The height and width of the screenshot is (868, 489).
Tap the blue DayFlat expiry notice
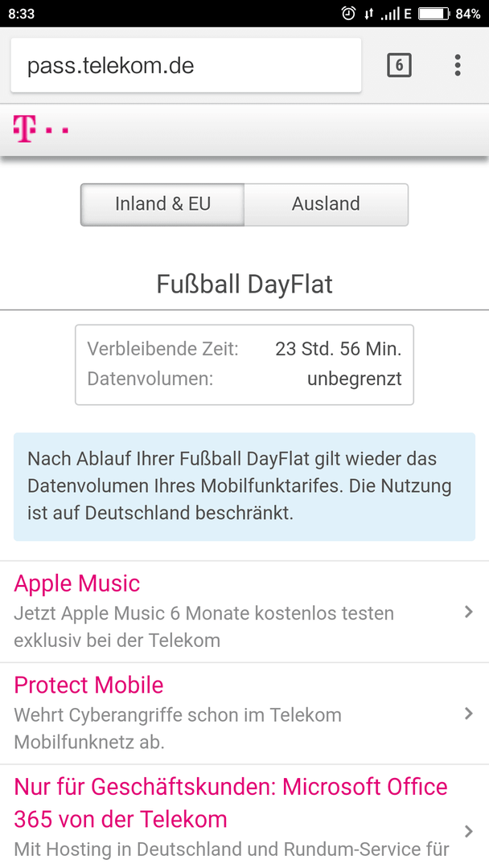244,486
